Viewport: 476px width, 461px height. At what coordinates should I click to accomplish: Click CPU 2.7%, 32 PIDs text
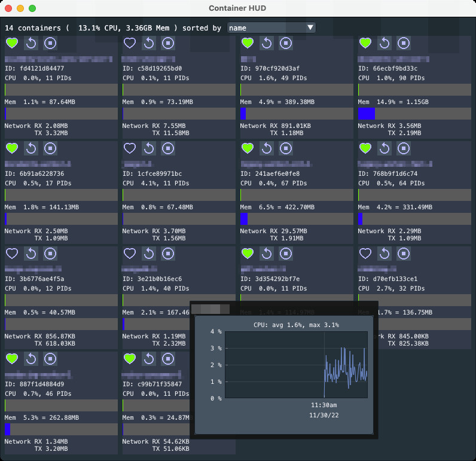[x=391, y=289]
